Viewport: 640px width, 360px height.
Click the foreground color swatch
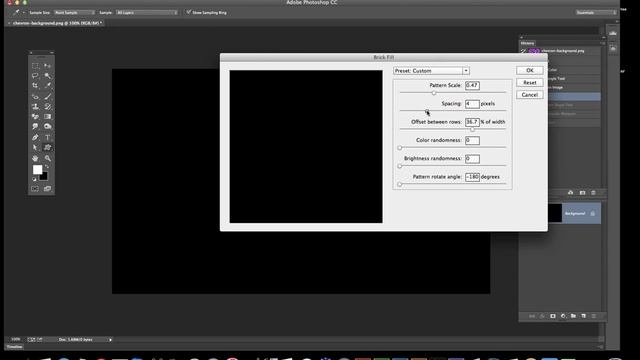[x=37, y=169]
